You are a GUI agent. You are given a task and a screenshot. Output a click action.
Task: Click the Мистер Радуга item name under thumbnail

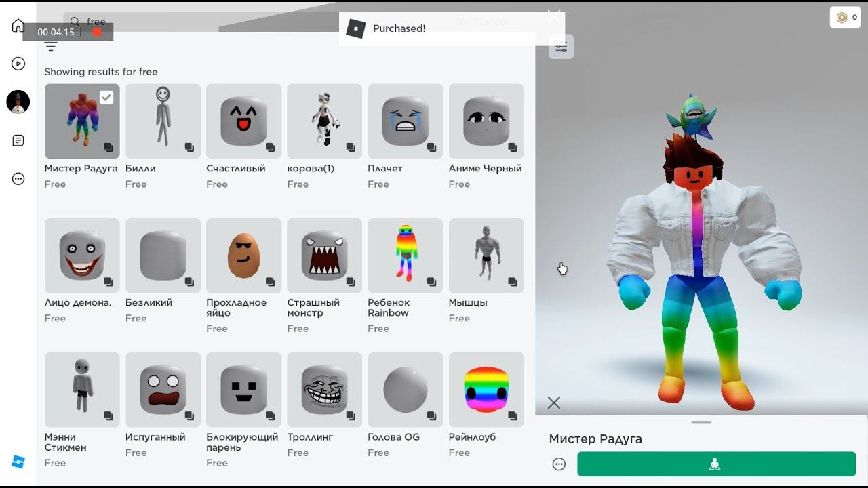pyautogui.click(x=81, y=169)
